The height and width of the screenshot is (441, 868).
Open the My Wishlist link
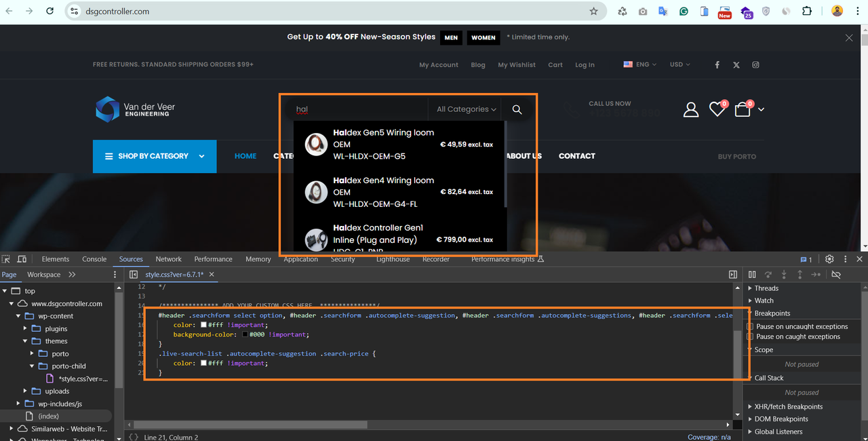[x=517, y=65]
